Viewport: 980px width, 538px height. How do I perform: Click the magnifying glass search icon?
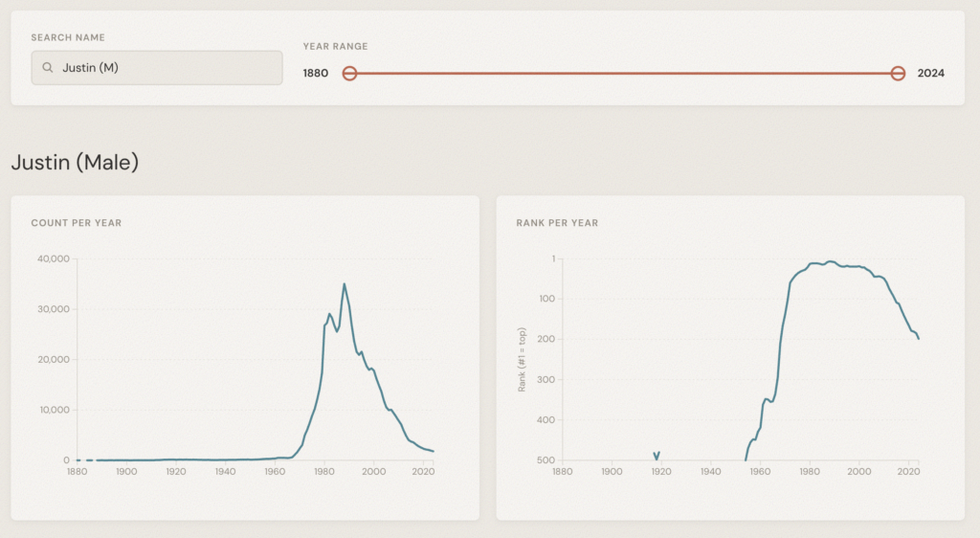[47, 68]
